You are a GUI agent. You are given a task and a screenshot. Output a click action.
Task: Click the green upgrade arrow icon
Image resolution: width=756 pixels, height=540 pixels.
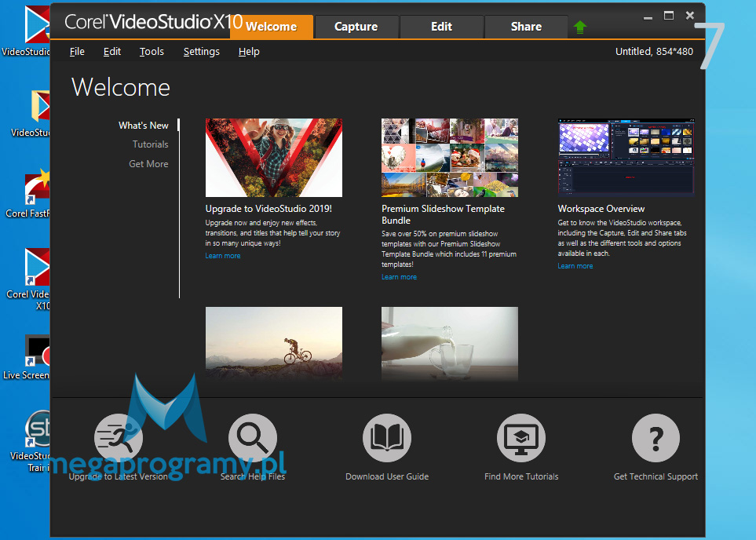580,27
